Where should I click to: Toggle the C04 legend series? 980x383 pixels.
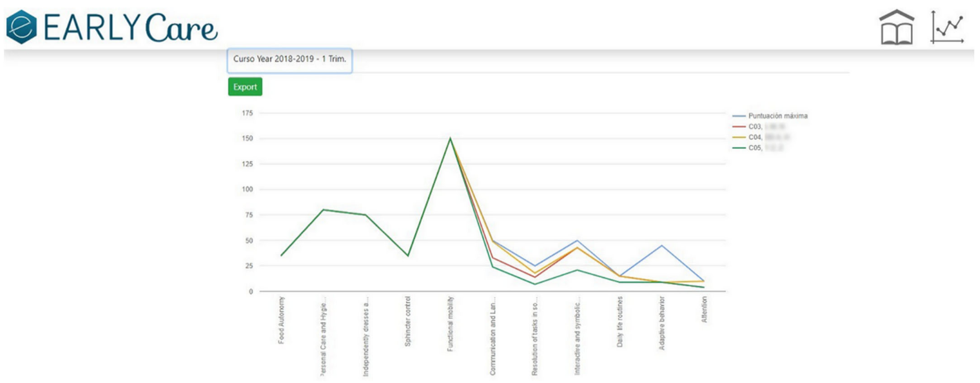click(755, 137)
